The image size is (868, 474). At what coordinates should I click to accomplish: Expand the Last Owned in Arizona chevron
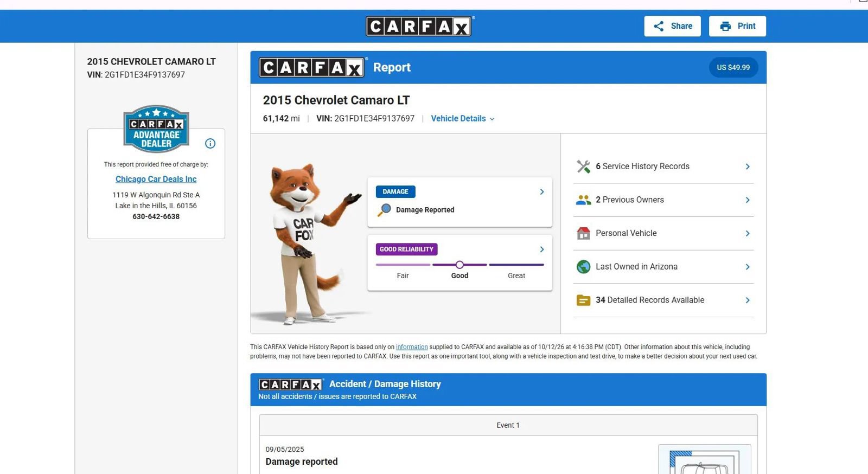pos(748,267)
